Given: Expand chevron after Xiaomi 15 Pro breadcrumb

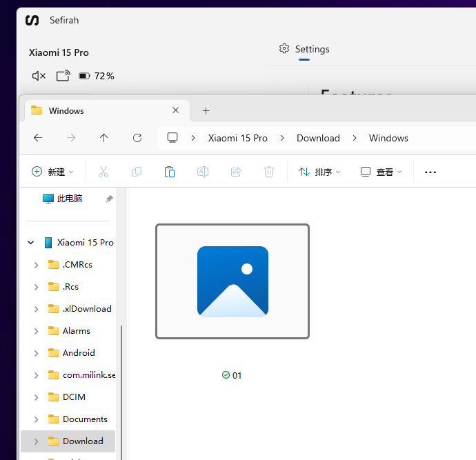Looking at the screenshot, I should point(282,138).
